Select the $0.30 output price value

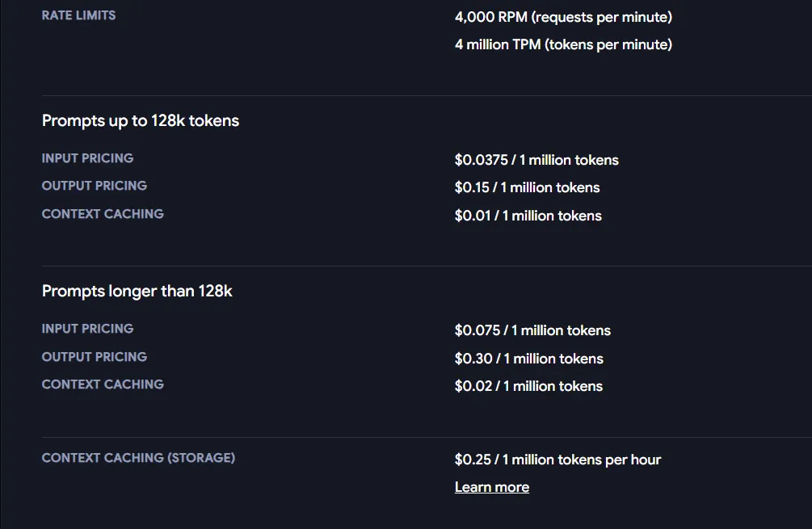click(529, 359)
